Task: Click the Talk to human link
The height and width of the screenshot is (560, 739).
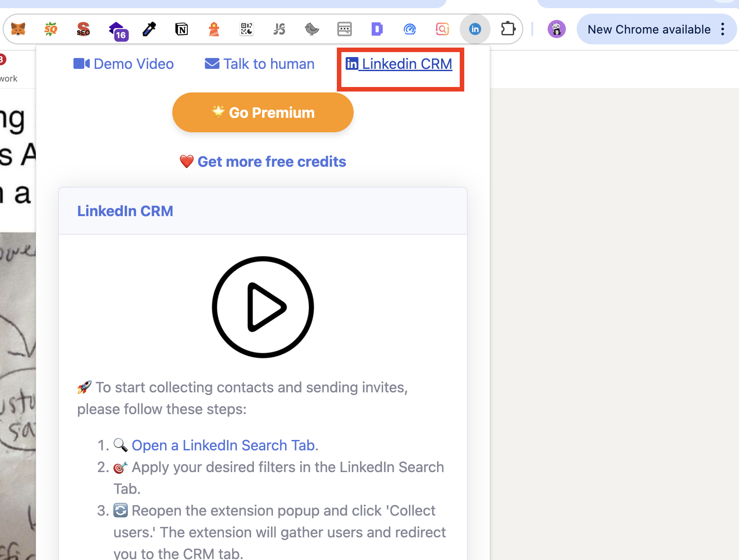Action: tap(259, 64)
